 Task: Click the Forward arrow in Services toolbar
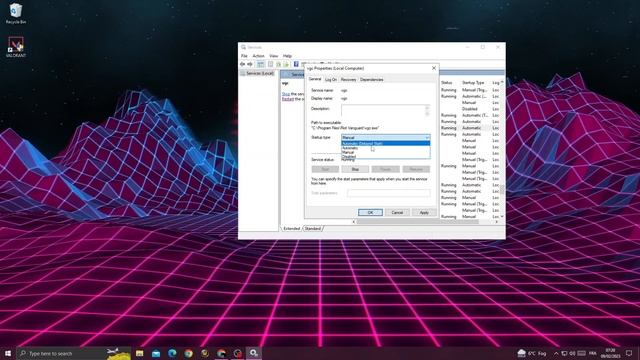[x=250, y=64]
